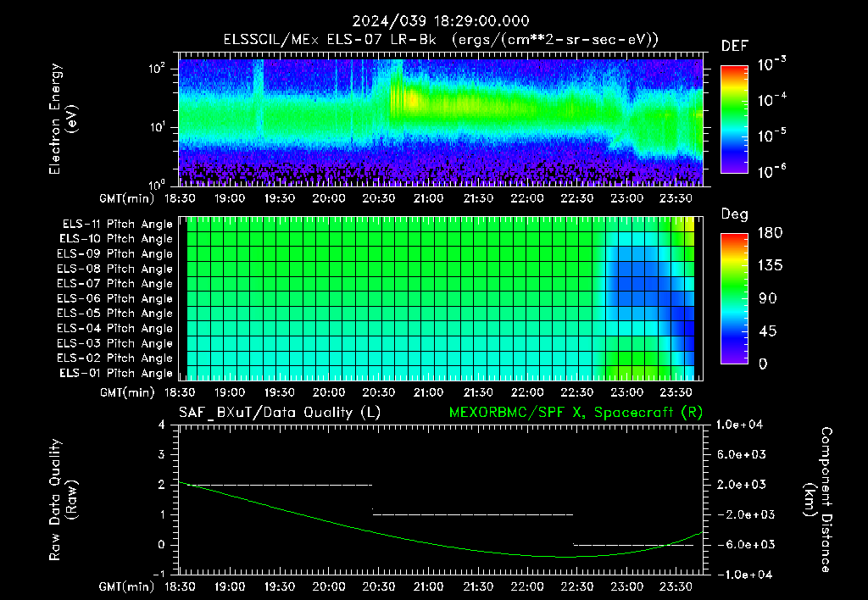Click the 20:30 time tick under the bottom plot

(x=379, y=586)
